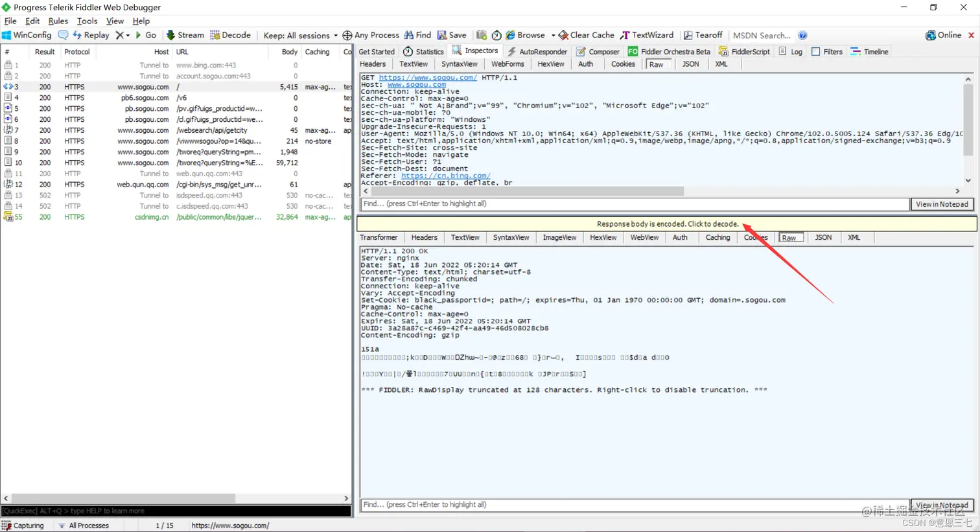The image size is (980, 532).
Task: Open the Log tab
Action: pos(790,51)
